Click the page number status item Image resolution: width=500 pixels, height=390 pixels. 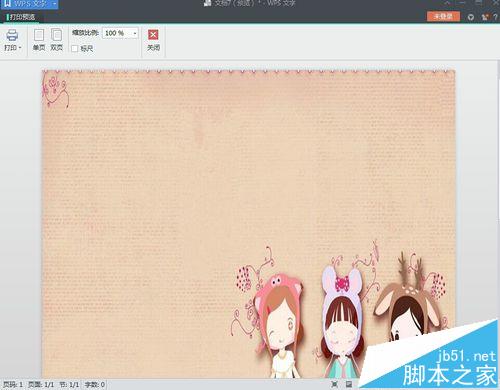coord(13,385)
